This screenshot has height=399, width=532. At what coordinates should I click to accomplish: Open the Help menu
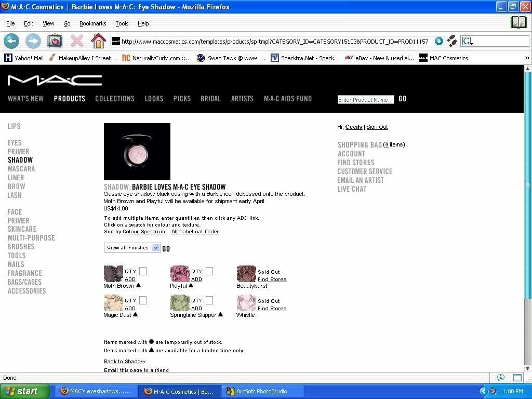click(x=143, y=23)
